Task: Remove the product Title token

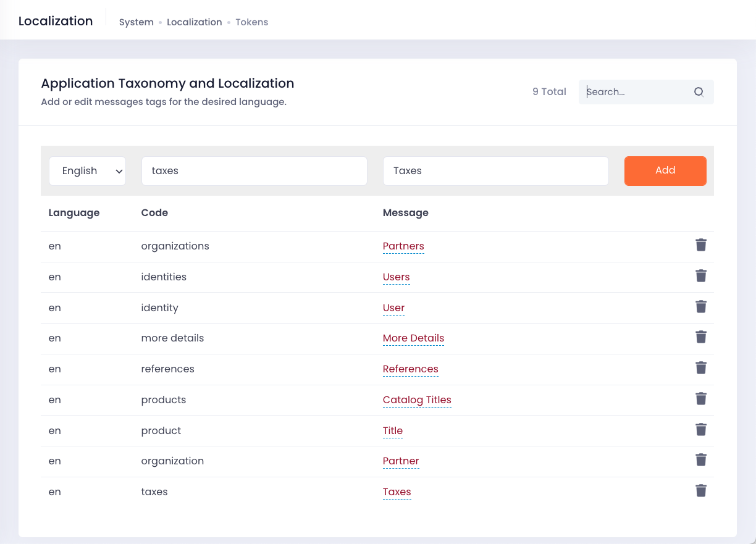Action: (x=701, y=430)
